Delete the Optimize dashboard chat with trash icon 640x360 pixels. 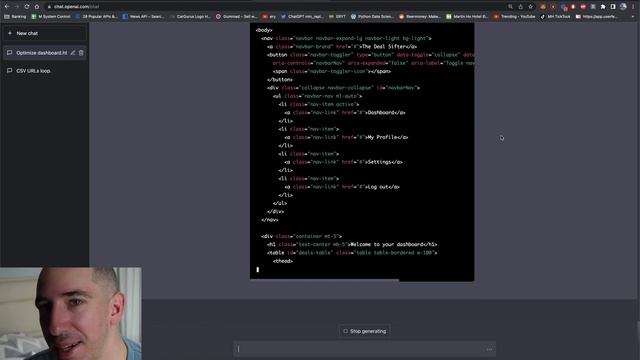pos(81,53)
